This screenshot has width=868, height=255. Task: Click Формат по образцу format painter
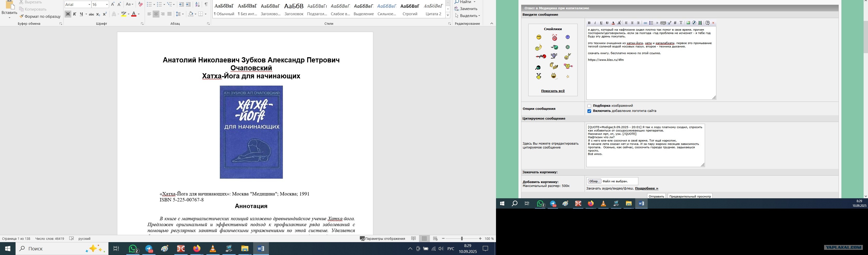(40, 17)
